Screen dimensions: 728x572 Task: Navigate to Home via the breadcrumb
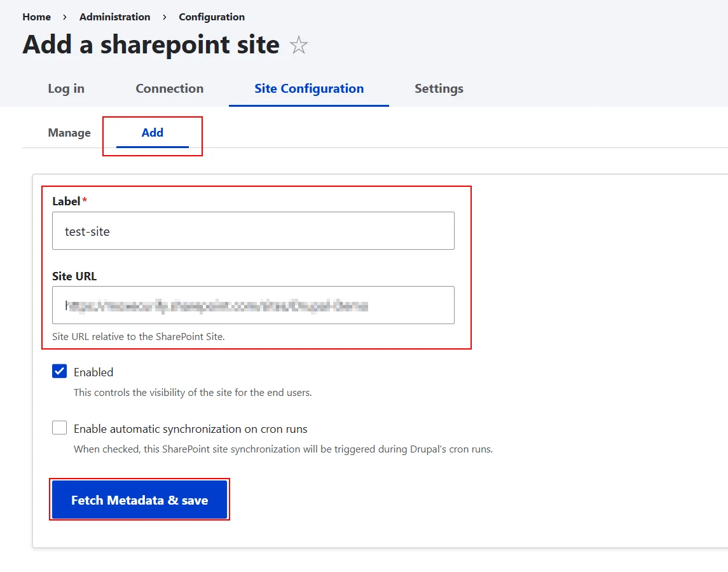click(x=36, y=17)
